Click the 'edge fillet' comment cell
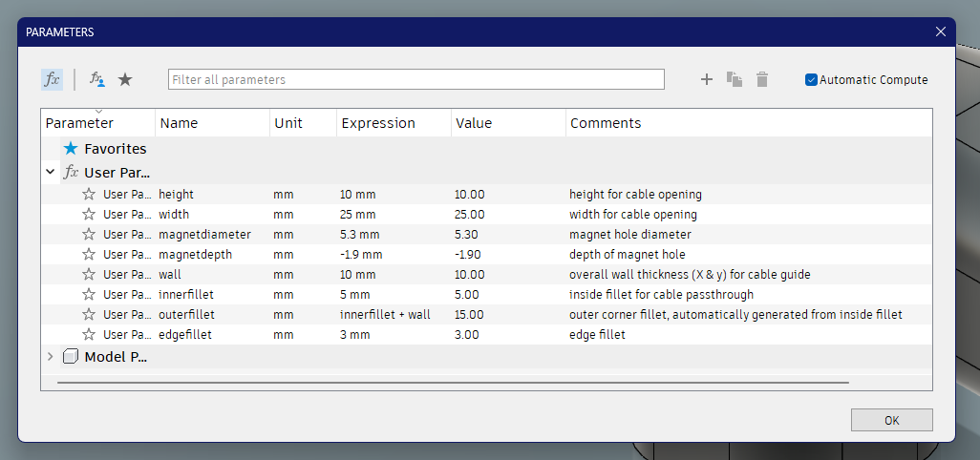980x460 pixels. (x=598, y=334)
